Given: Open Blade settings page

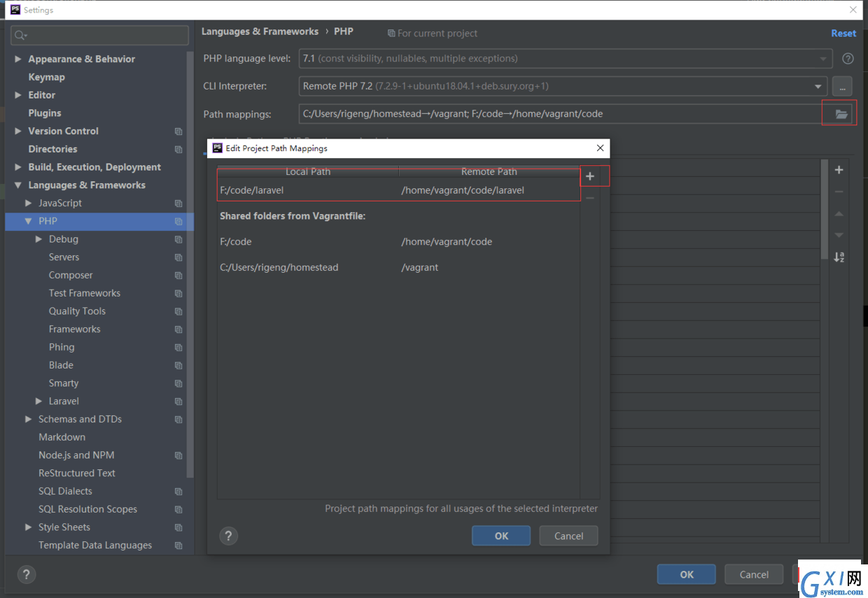Looking at the screenshot, I should (x=61, y=365).
